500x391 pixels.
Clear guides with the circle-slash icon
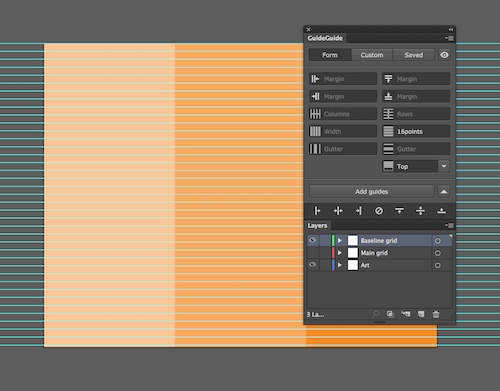pyautogui.click(x=379, y=211)
